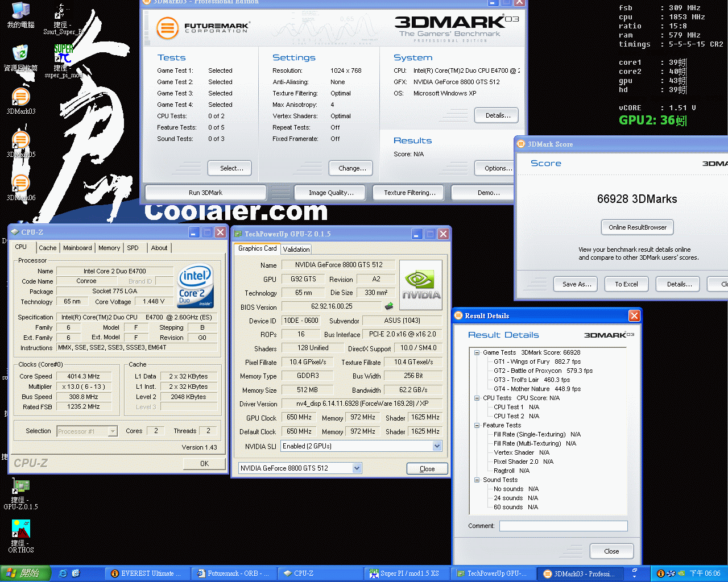Screen dimensions: 728x582
Task: Open the Cache tab in CPU-Z
Action: [48, 248]
